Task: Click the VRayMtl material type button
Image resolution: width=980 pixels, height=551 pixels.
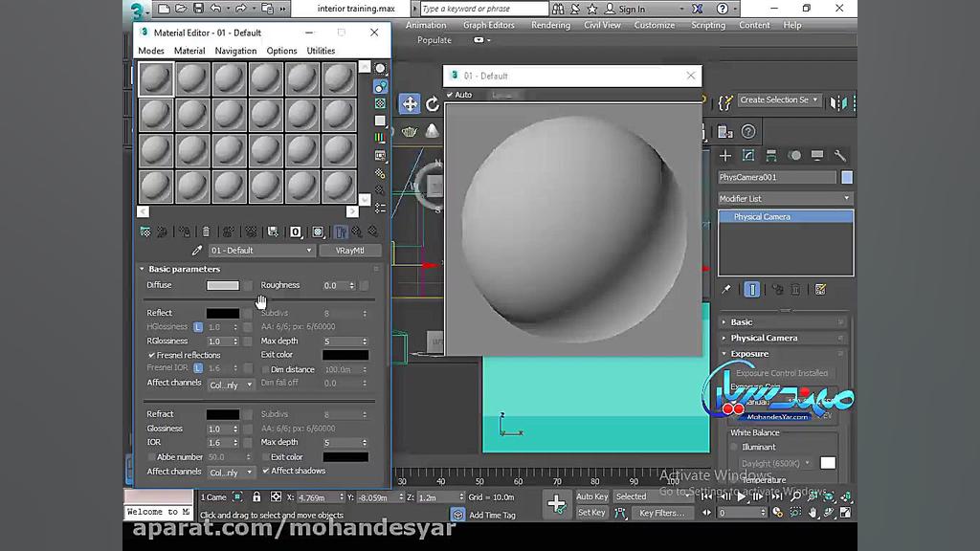Action: pyautogui.click(x=350, y=250)
